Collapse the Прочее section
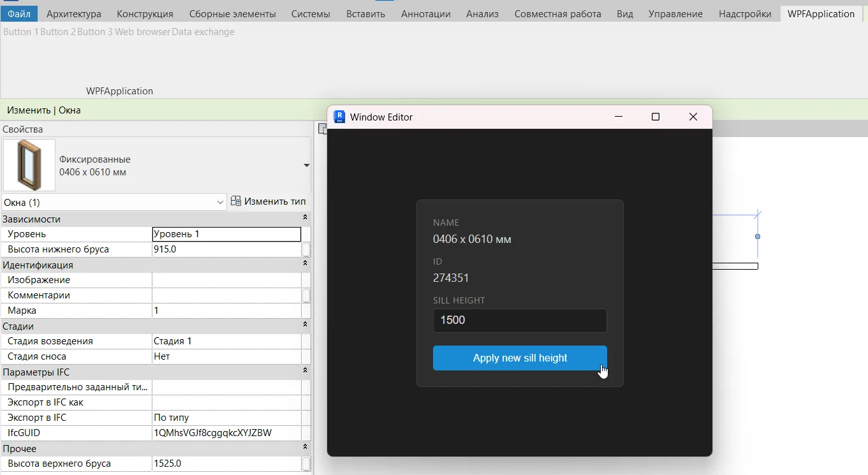 (x=305, y=448)
